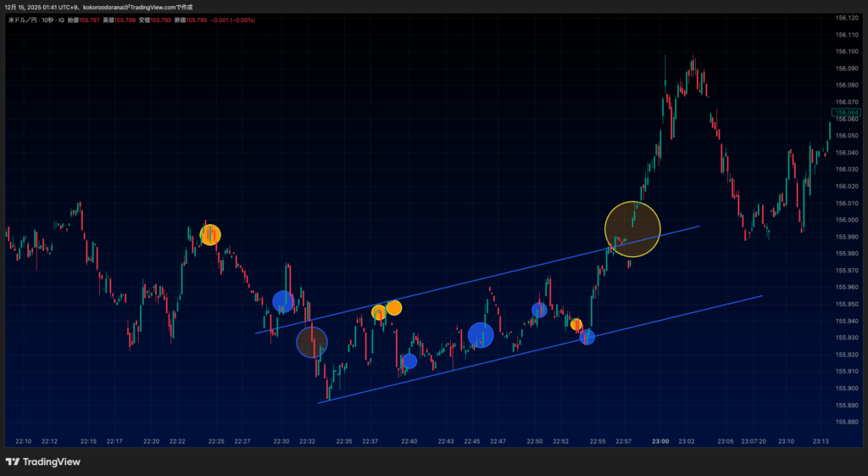
Task: Select the largest solid blue circle near 22:45
Action: pos(481,336)
